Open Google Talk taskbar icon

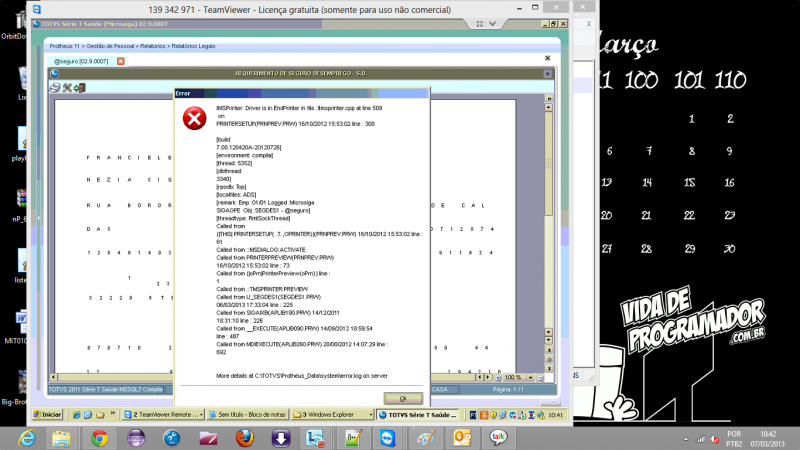[498, 438]
